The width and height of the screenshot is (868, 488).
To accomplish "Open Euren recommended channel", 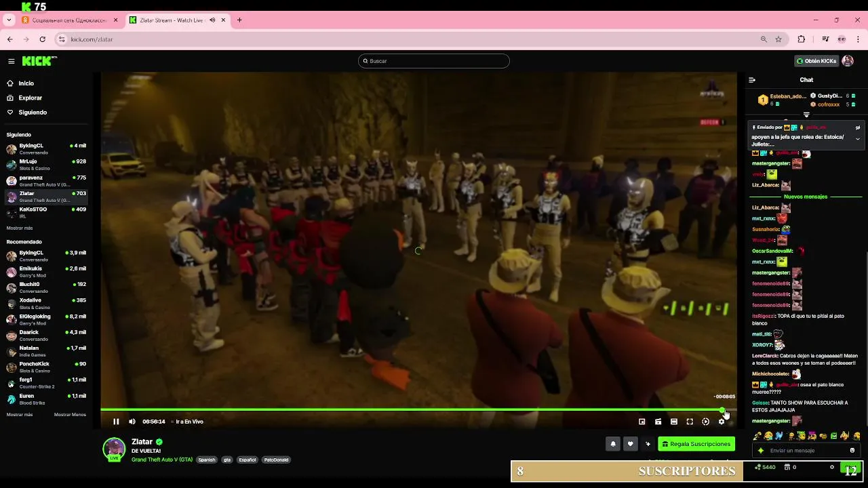I will click(46, 399).
